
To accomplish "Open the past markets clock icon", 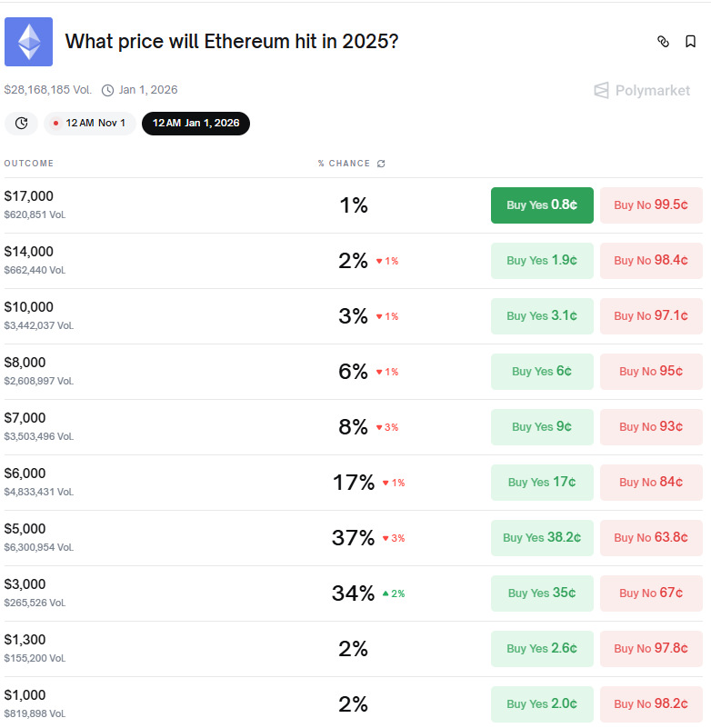I will click(21, 123).
